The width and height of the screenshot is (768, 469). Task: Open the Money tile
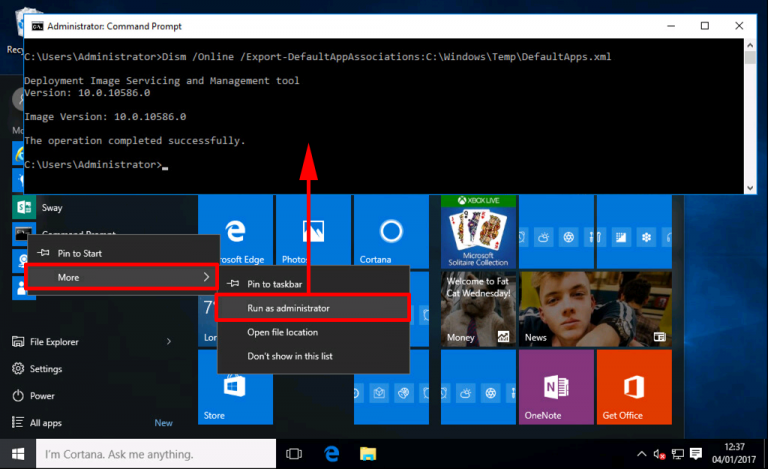pyautogui.click(x=478, y=309)
